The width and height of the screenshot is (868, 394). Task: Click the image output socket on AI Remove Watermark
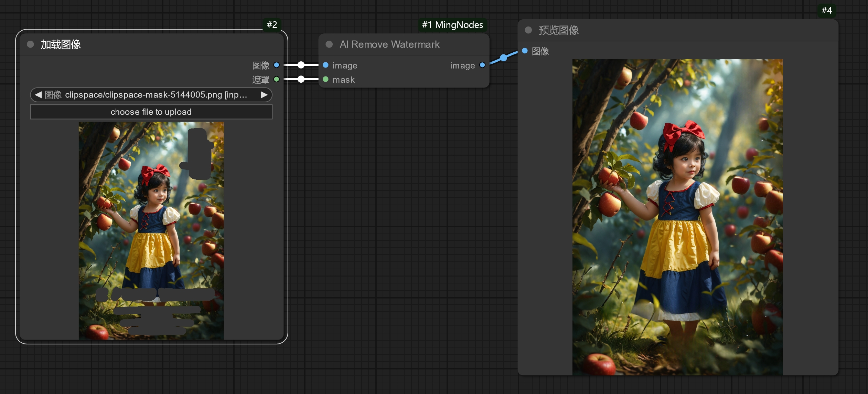click(482, 65)
